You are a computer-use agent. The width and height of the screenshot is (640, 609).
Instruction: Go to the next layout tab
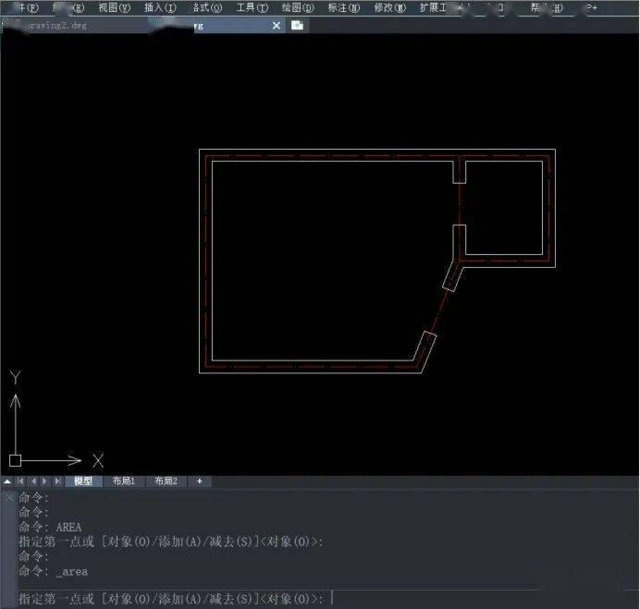(x=45, y=482)
